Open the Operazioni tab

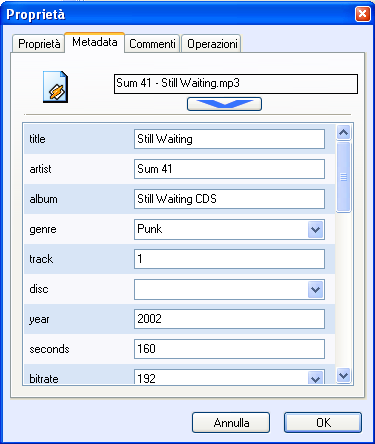point(212,44)
